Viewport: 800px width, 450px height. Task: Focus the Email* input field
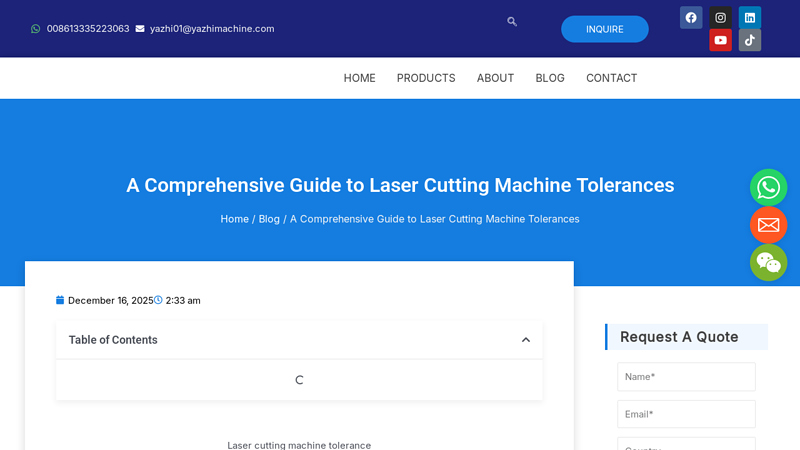[686, 414]
